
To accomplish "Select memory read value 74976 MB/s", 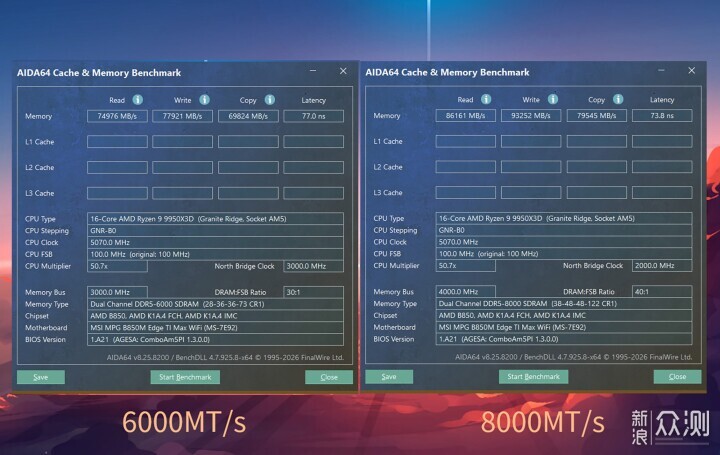I will [117, 116].
